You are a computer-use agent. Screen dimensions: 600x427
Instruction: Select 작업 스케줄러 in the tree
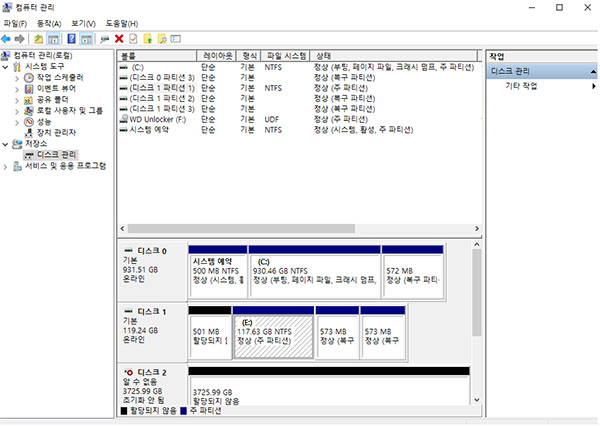tap(60, 78)
